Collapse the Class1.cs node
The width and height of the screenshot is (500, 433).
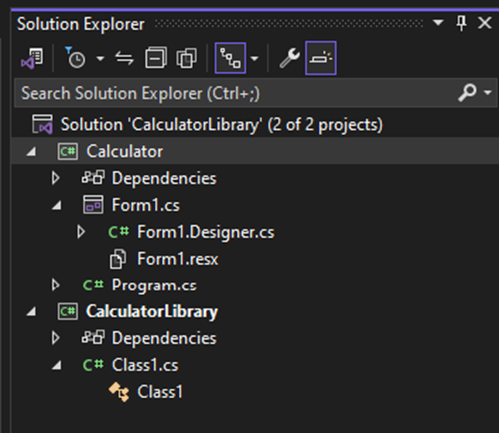tap(57, 365)
